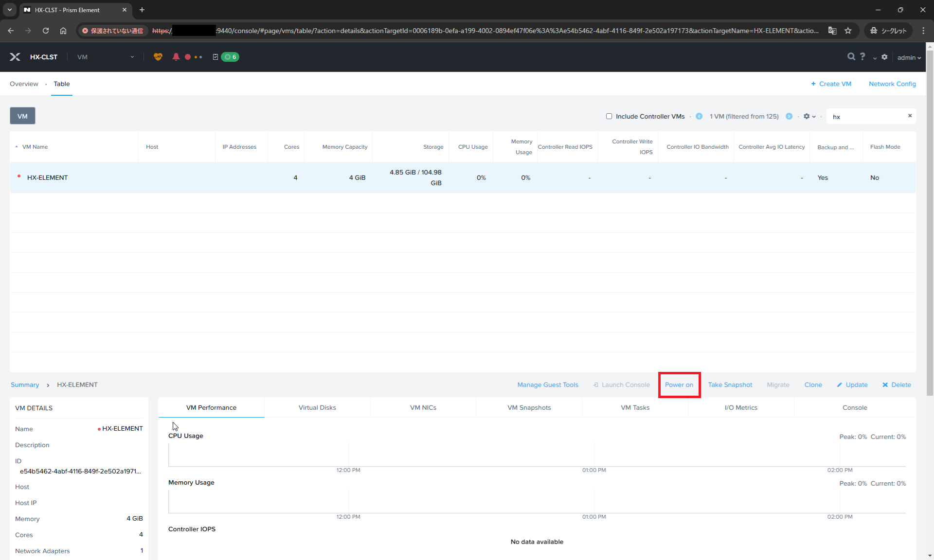Click the Power on button for HX-ELEMENT

[x=679, y=384]
